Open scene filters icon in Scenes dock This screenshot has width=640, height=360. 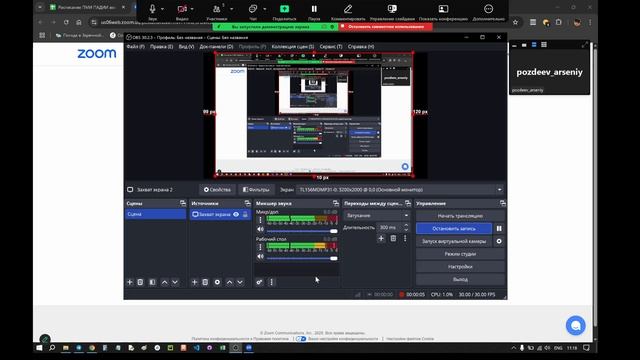(x=152, y=282)
